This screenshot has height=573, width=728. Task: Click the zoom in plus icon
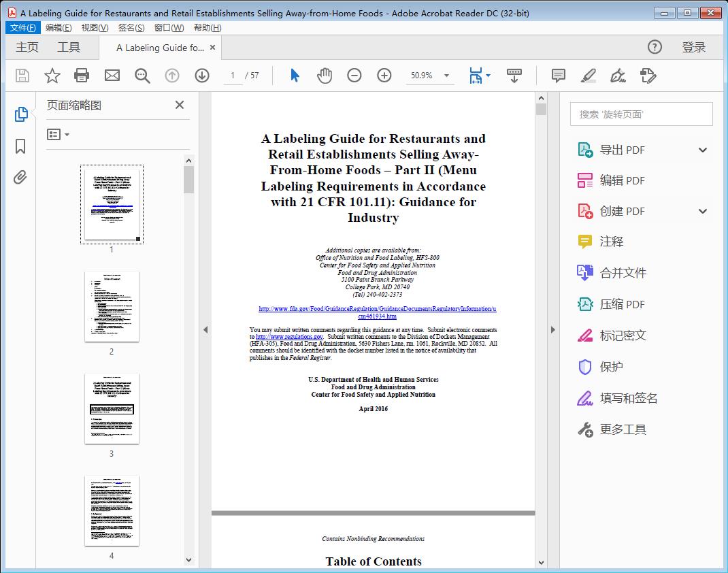pyautogui.click(x=384, y=76)
